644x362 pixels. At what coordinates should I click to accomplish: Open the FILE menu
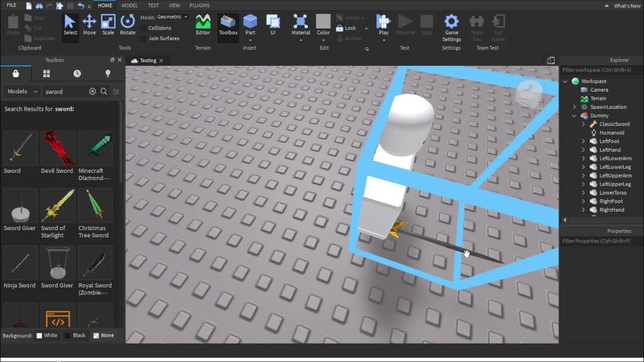[12, 5]
